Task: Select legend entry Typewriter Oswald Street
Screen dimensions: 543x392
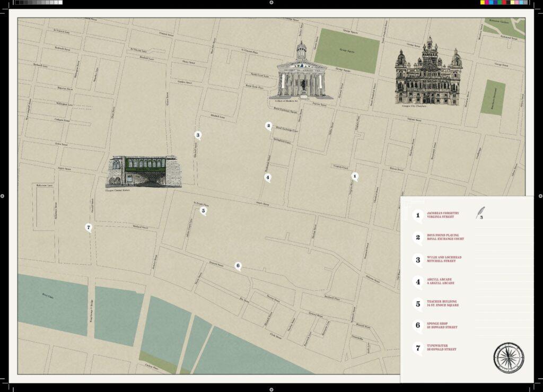Action: (441, 347)
